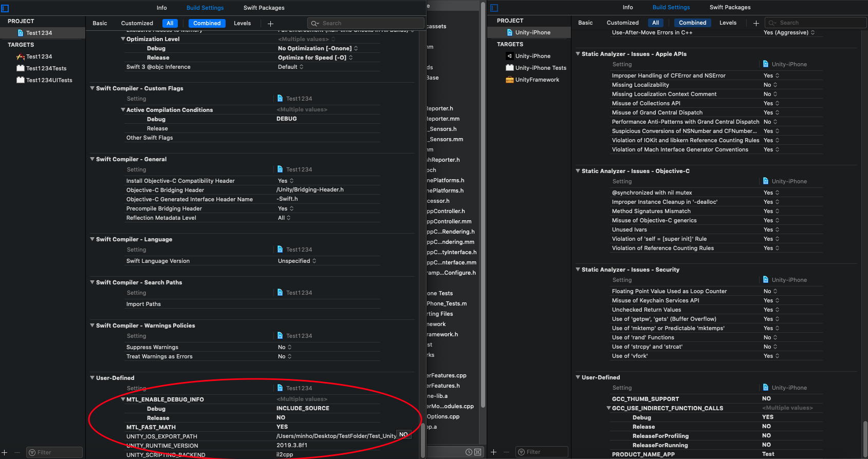Open the Missing Localizability value popup
868x459 pixels.
click(x=770, y=85)
